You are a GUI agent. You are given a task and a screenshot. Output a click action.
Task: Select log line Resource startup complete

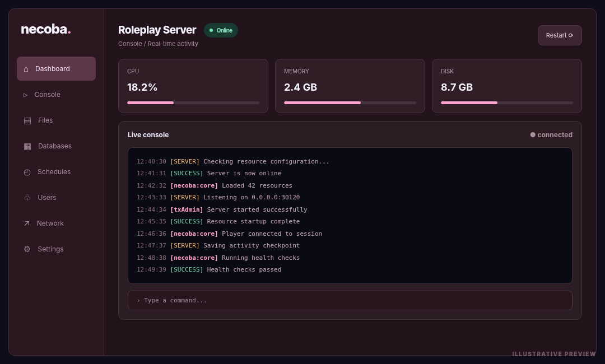[218, 222]
